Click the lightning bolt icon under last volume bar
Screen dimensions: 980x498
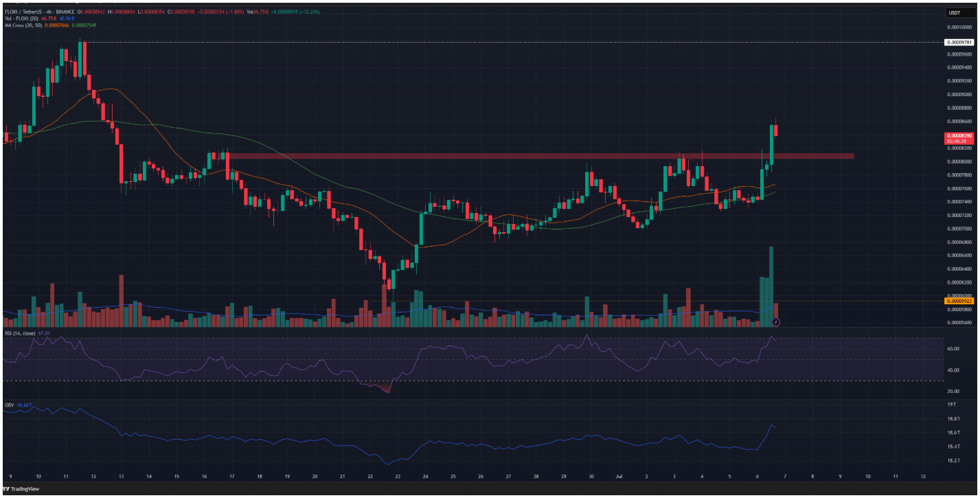pyautogui.click(x=776, y=321)
